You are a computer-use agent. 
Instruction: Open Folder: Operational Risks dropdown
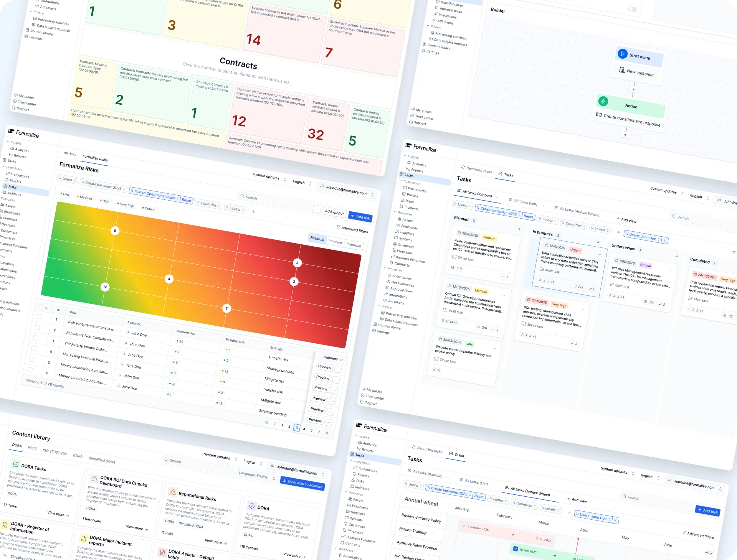pos(154,194)
